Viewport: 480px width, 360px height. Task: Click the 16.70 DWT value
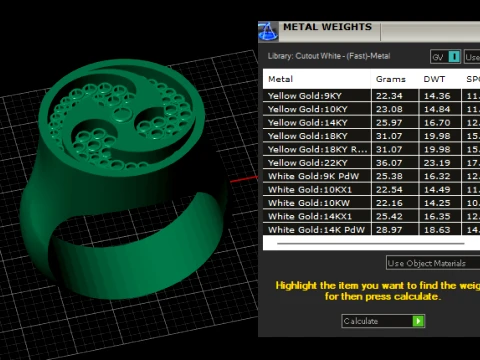tap(437, 123)
